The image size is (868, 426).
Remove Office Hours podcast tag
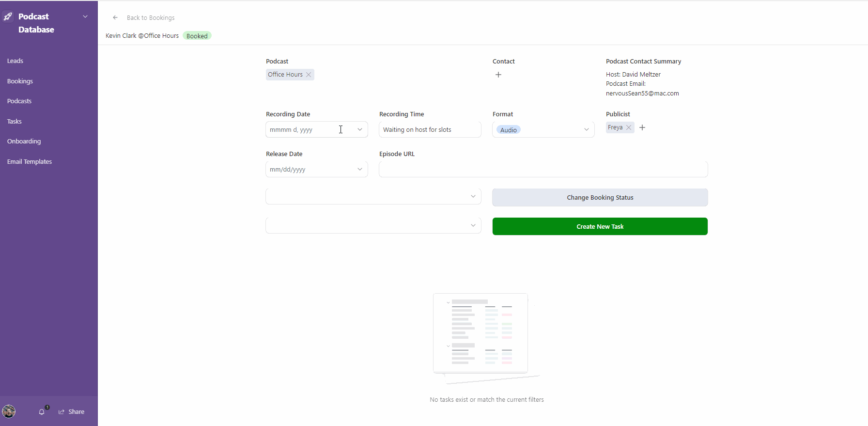309,75
